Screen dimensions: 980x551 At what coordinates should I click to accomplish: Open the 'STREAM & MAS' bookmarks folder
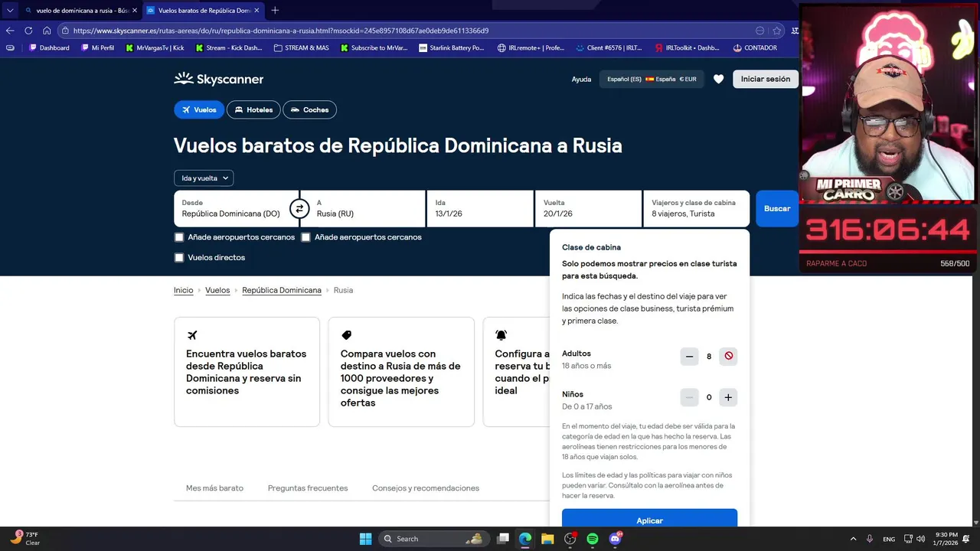[x=302, y=47]
